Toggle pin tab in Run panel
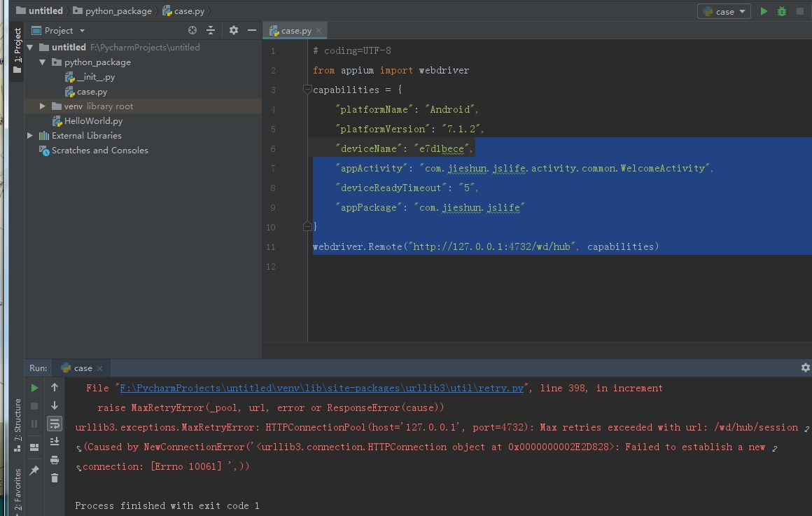Screen dimensions: 812x516 coord(34,470)
